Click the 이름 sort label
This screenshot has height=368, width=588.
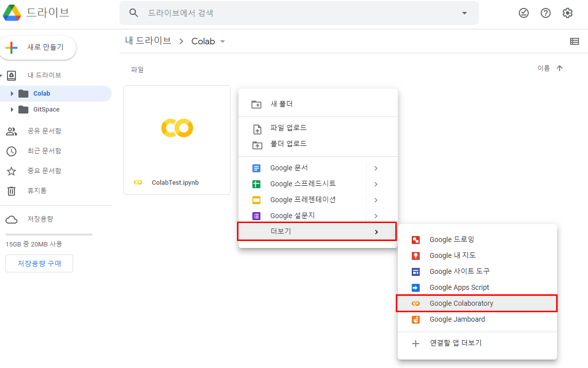click(x=543, y=68)
